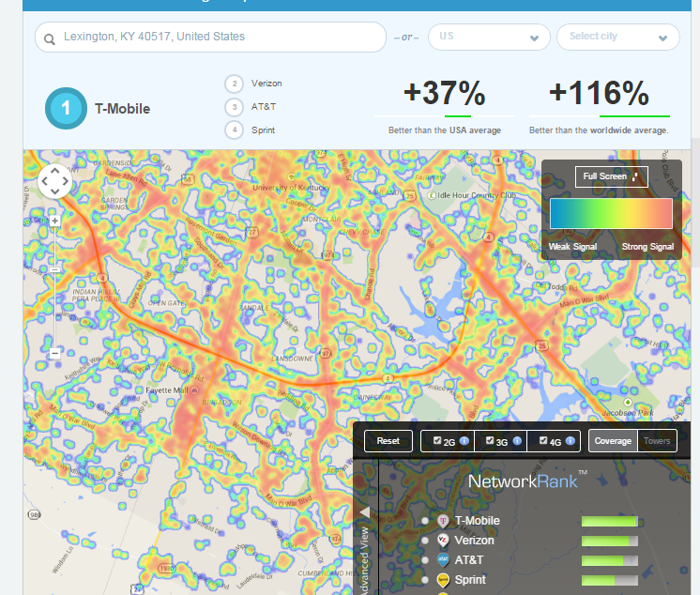Viewport: 700px width, 595px height.
Task: Open the Select city dropdown
Action: (x=617, y=37)
